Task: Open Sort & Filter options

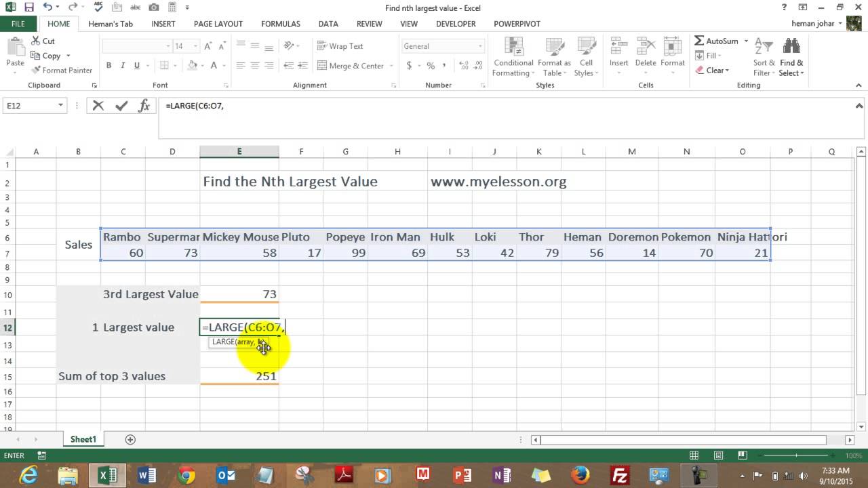Action: (x=764, y=56)
